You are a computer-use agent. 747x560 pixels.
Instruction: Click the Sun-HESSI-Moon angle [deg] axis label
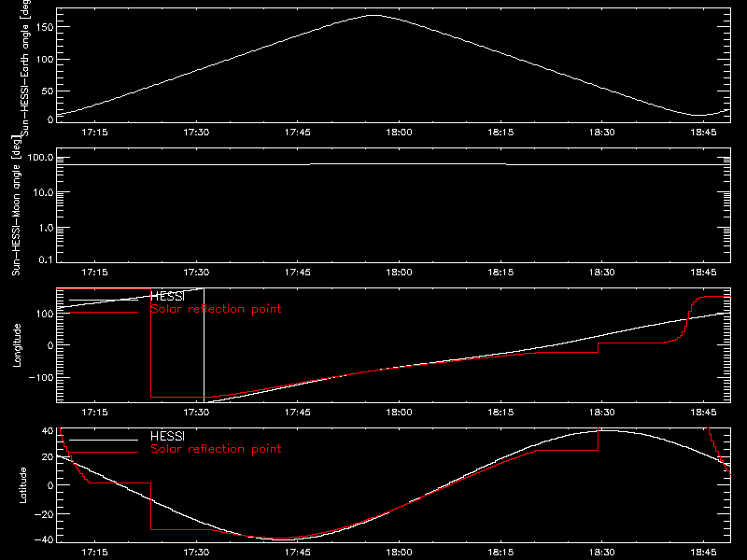click(x=16, y=206)
